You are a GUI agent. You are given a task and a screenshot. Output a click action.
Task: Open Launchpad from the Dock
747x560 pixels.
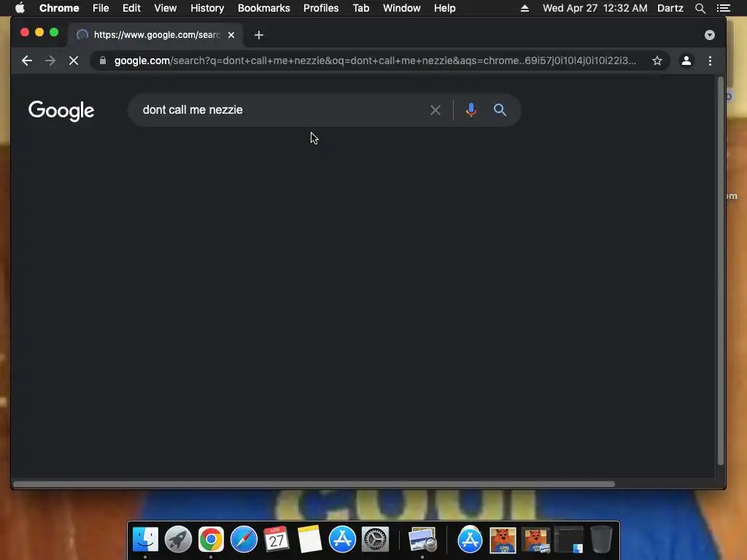(x=178, y=540)
